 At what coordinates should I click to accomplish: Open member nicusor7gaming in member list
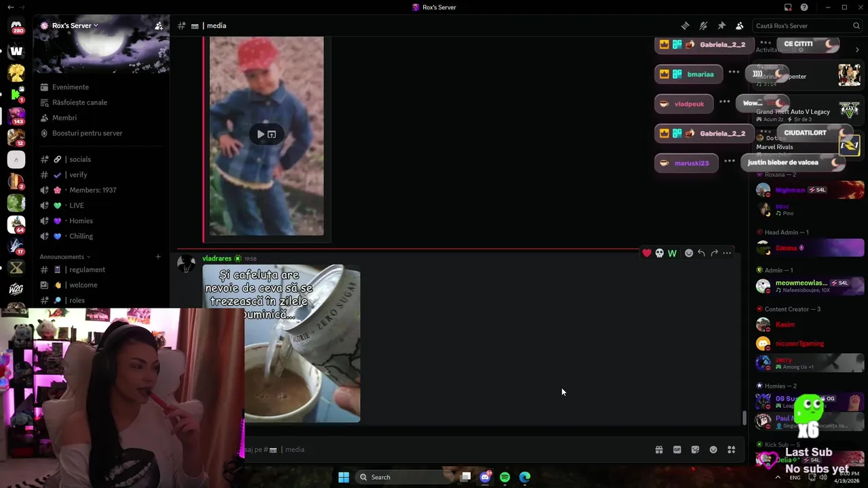point(810,344)
